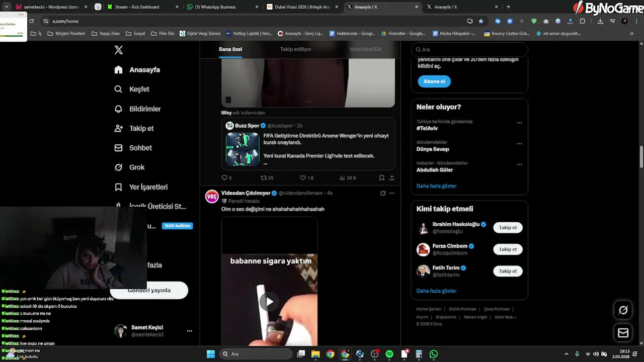Click Grok icon on Videodan Çıkılmıyor post
Image resolution: width=644 pixels, height=362 pixels.
(x=383, y=193)
